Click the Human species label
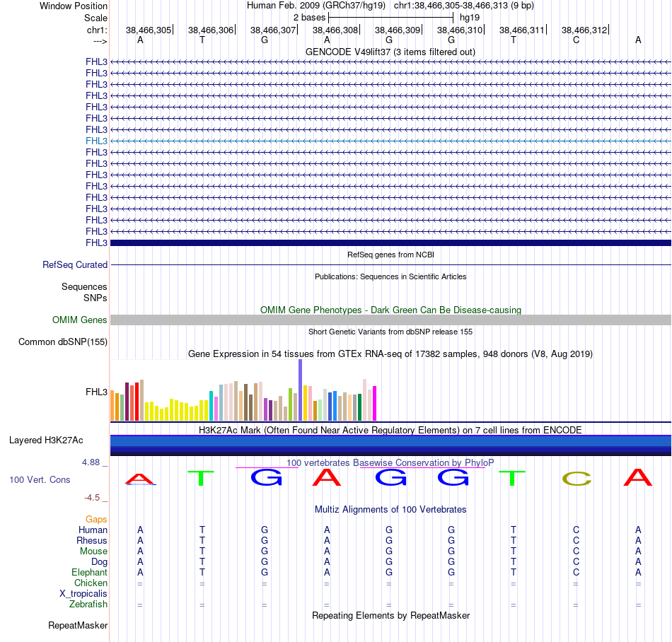 [93, 530]
